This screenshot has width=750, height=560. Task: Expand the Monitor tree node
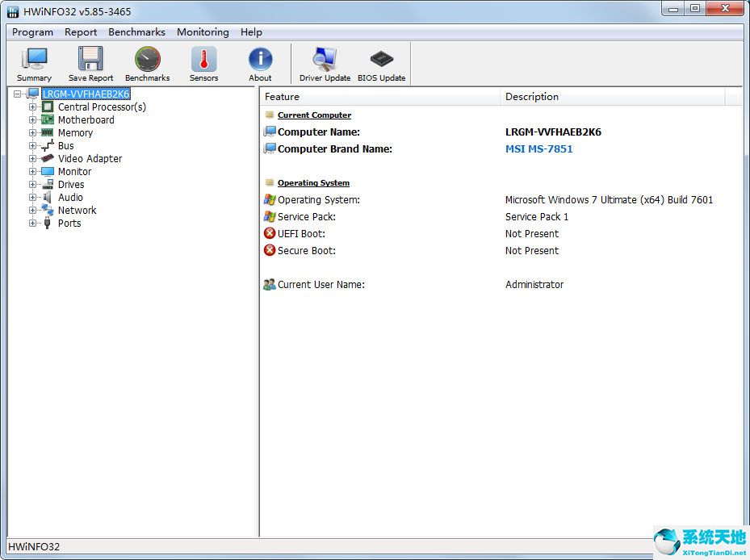[x=32, y=172]
